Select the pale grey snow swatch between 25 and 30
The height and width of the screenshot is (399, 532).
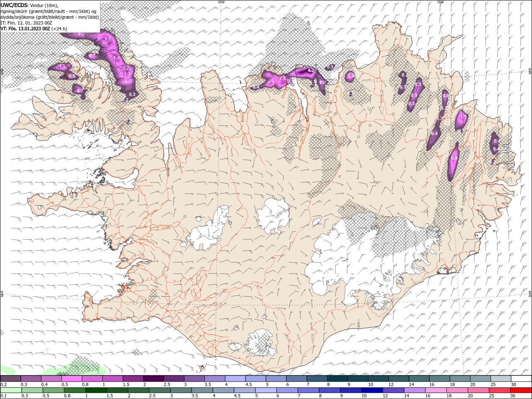[x=501, y=378]
